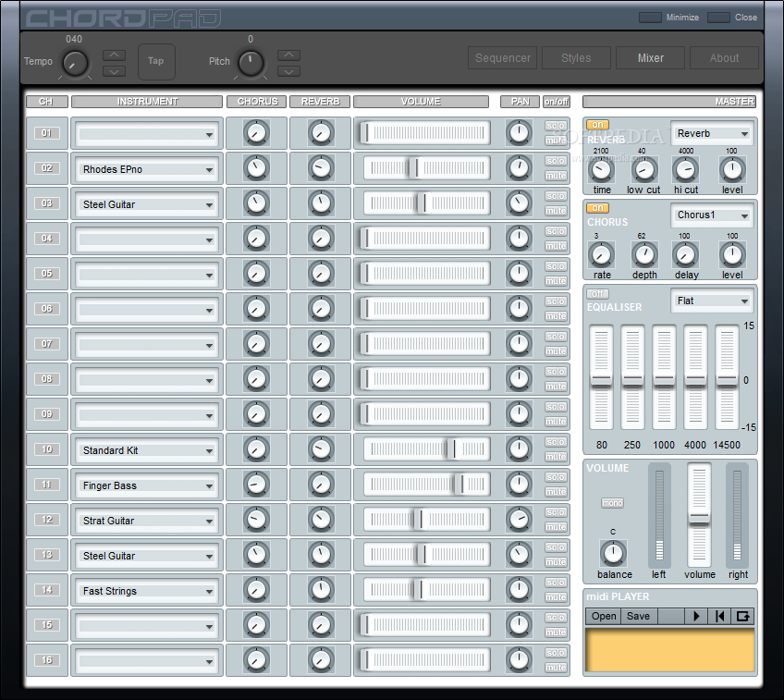Viewport: 784px width, 700px height.
Task: Turn off master reverb toggle
Action: pyautogui.click(x=597, y=124)
